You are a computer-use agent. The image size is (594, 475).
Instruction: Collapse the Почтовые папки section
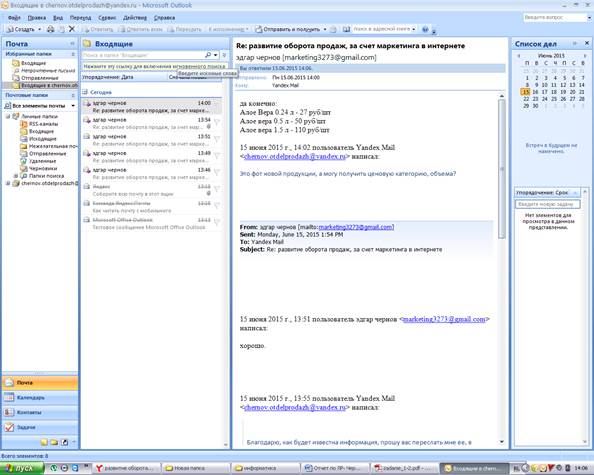pyautogui.click(x=73, y=95)
